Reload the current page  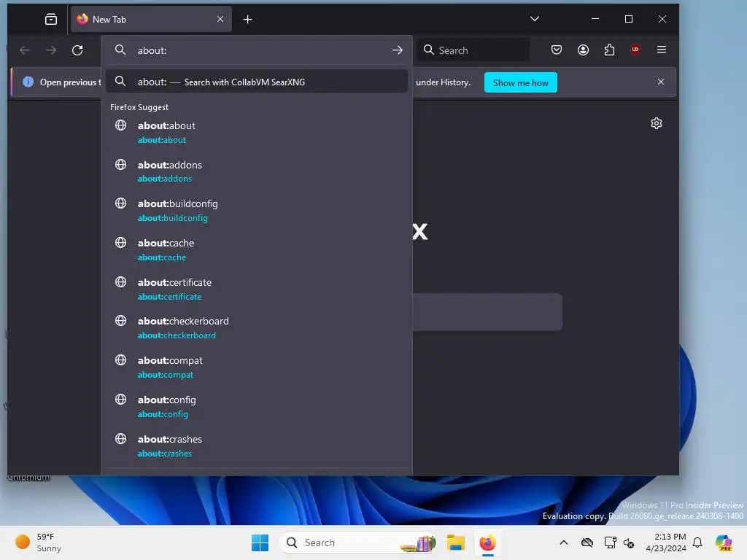77,50
